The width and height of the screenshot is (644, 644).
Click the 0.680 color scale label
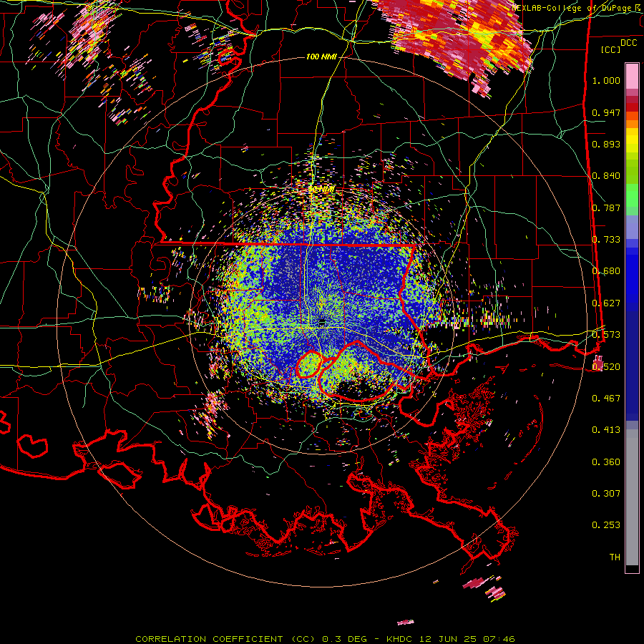point(606,271)
